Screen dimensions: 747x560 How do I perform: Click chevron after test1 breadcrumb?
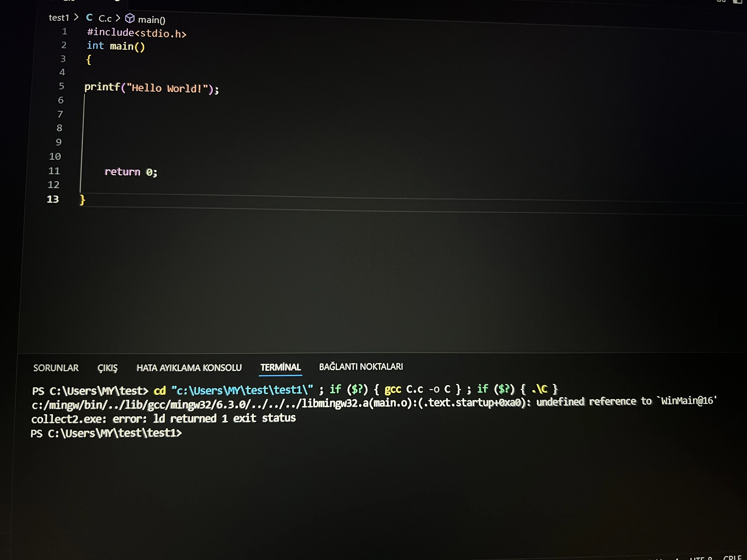pyautogui.click(x=76, y=17)
